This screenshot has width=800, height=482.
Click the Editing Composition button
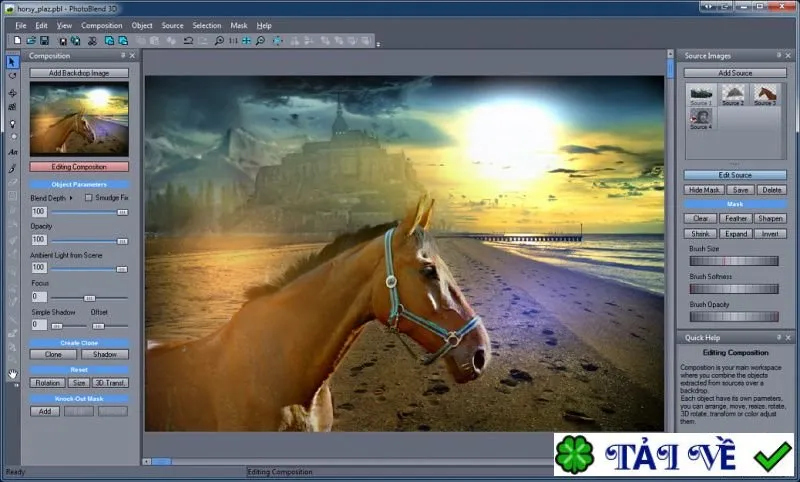[79, 167]
